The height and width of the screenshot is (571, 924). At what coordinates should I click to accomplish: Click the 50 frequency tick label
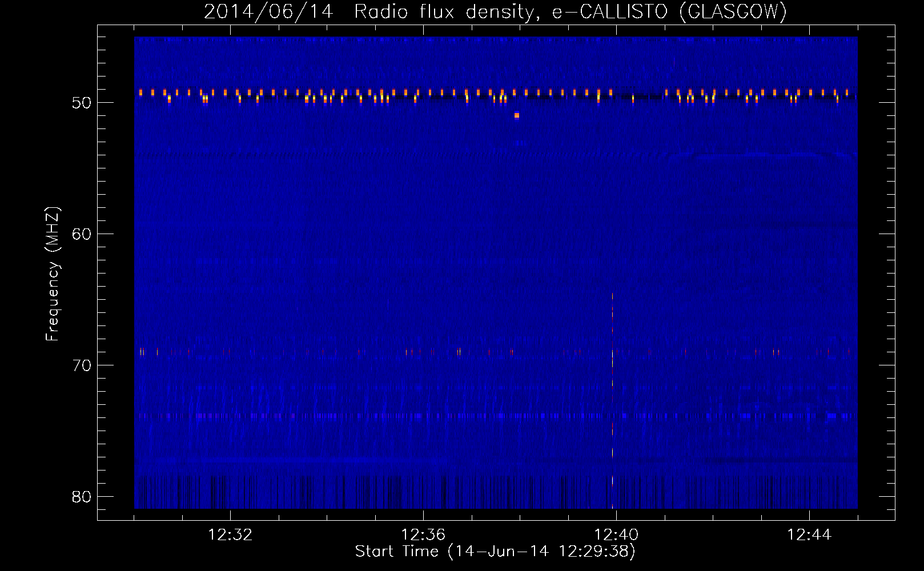coord(82,103)
